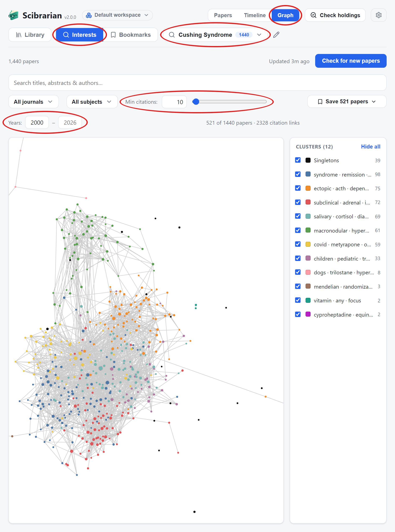Viewport: 395px width, 532px height.
Task: Click the 1440 count badge
Action: (x=244, y=35)
